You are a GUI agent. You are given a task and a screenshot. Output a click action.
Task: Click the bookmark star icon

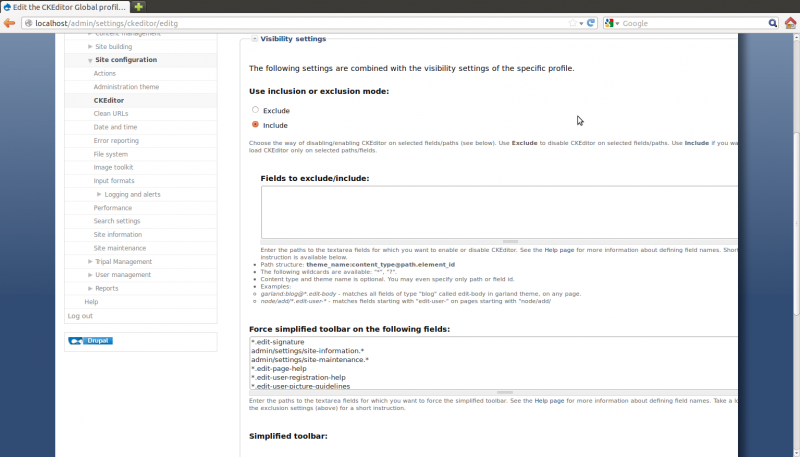click(x=572, y=23)
